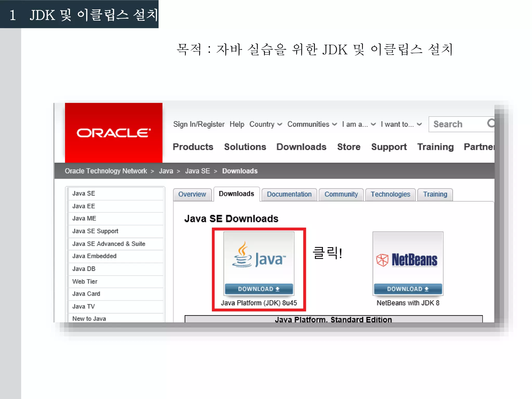Open the Partners menu
Screen dimensions: 532x399
pos(479,147)
